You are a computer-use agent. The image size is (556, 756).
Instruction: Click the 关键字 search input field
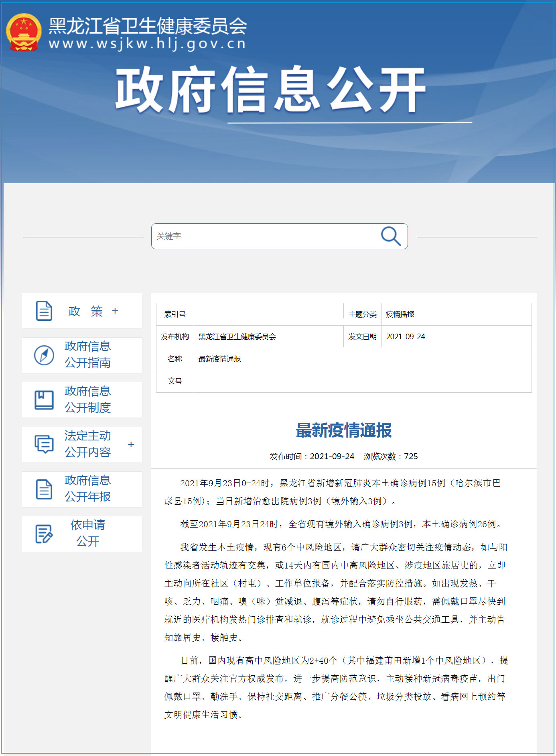tap(265, 236)
